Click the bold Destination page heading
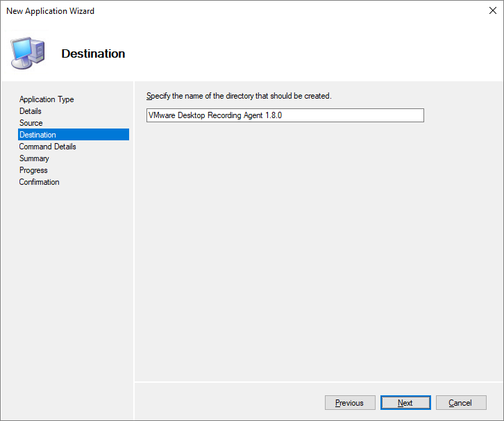 point(93,53)
